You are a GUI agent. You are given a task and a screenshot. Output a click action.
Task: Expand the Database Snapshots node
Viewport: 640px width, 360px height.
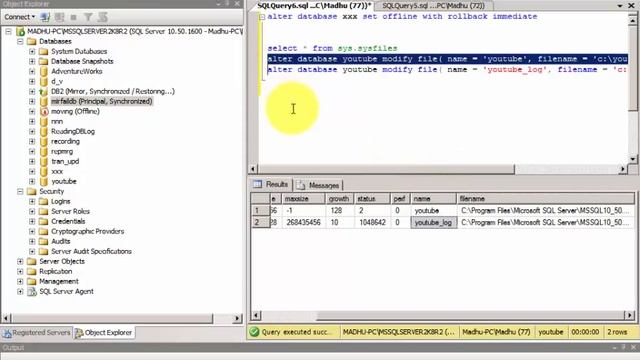tap(32, 61)
